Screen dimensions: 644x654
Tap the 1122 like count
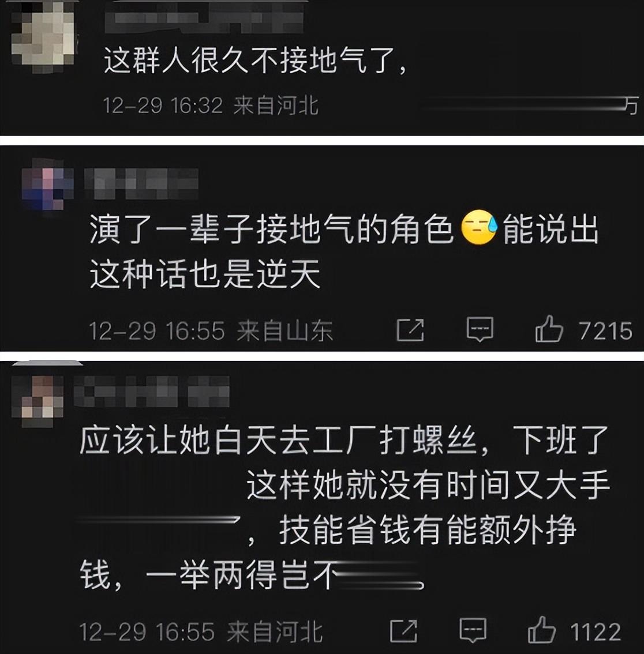coord(596,632)
